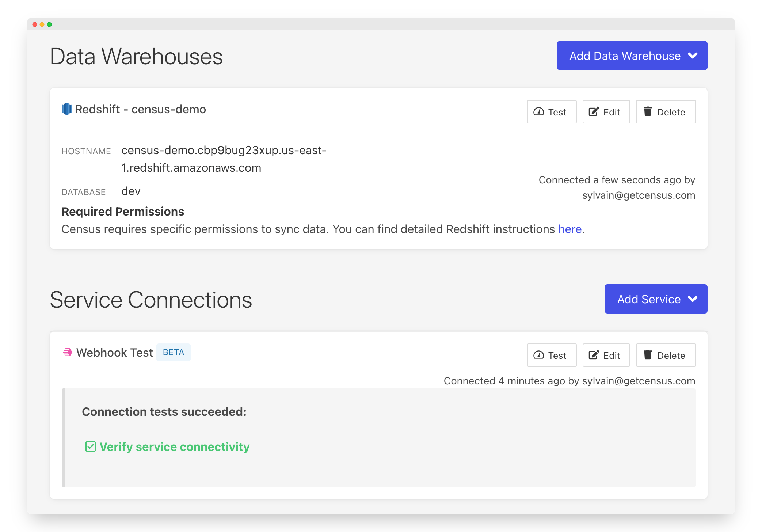Click trash icon on Redshift Delete button

(647, 111)
